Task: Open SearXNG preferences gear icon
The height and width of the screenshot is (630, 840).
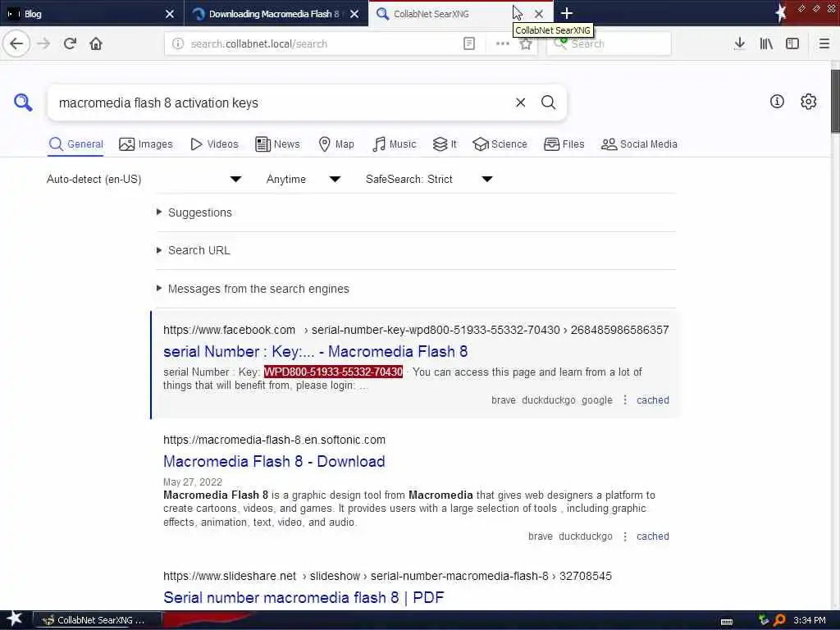Action: pos(808,101)
